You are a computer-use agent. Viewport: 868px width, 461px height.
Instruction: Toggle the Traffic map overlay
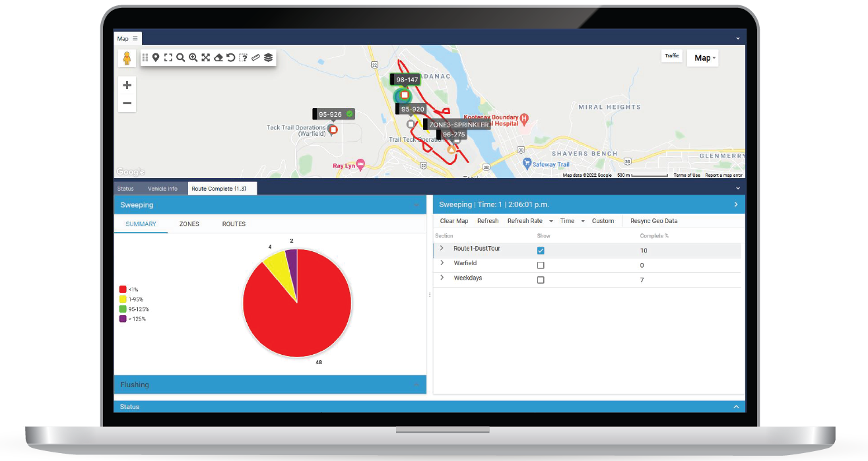(672, 56)
